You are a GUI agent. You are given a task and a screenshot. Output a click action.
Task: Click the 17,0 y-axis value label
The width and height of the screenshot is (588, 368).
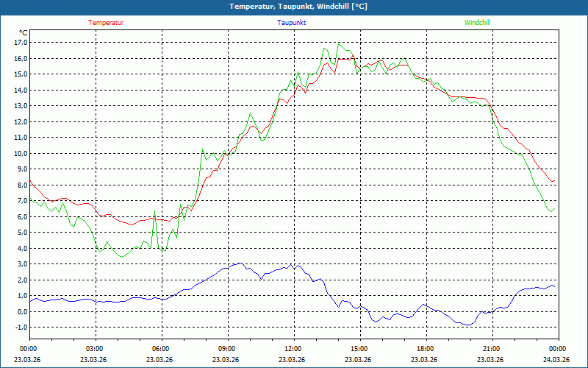[21, 43]
